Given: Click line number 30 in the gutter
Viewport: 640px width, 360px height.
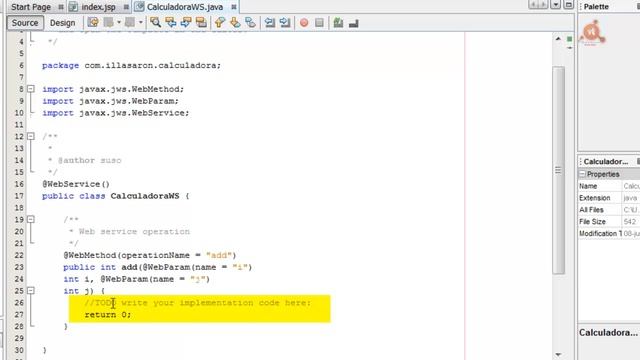Looking at the screenshot, I should tap(19, 350).
